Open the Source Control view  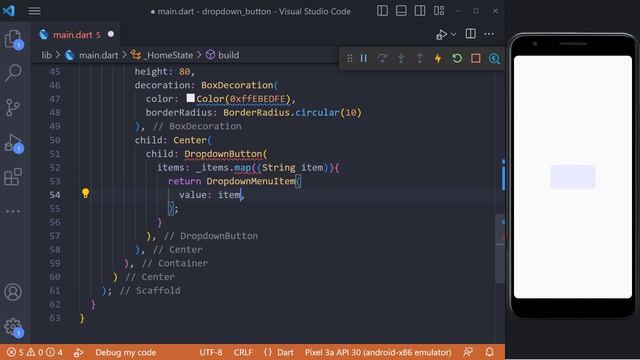point(13,107)
